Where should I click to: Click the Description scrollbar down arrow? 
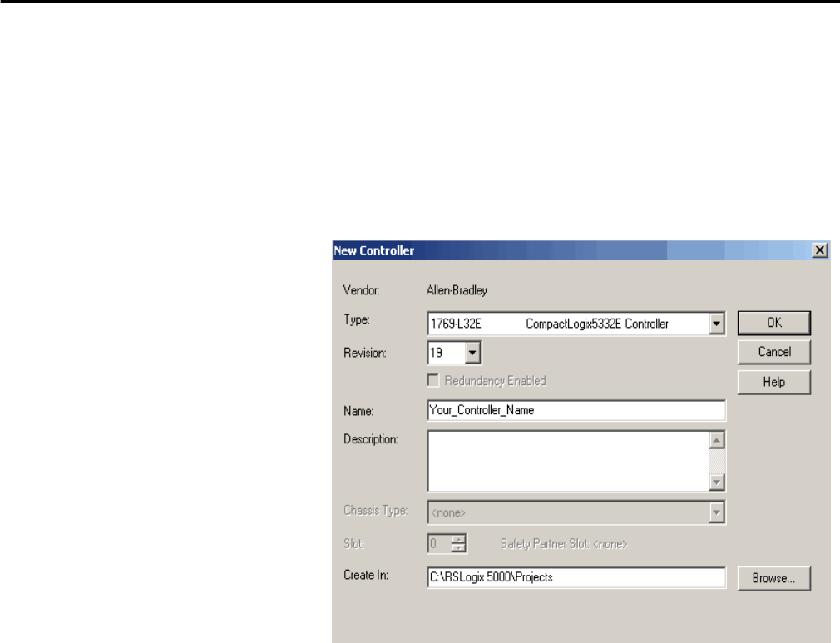717,482
